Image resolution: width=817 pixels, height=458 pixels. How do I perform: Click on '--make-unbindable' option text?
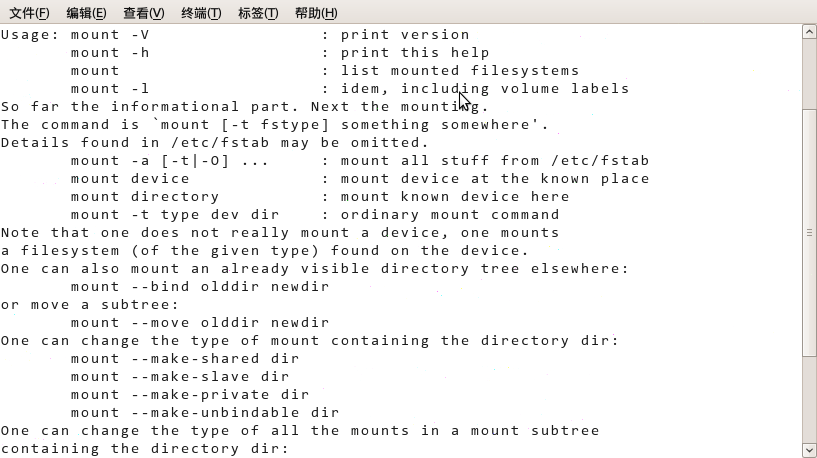(215, 413)
